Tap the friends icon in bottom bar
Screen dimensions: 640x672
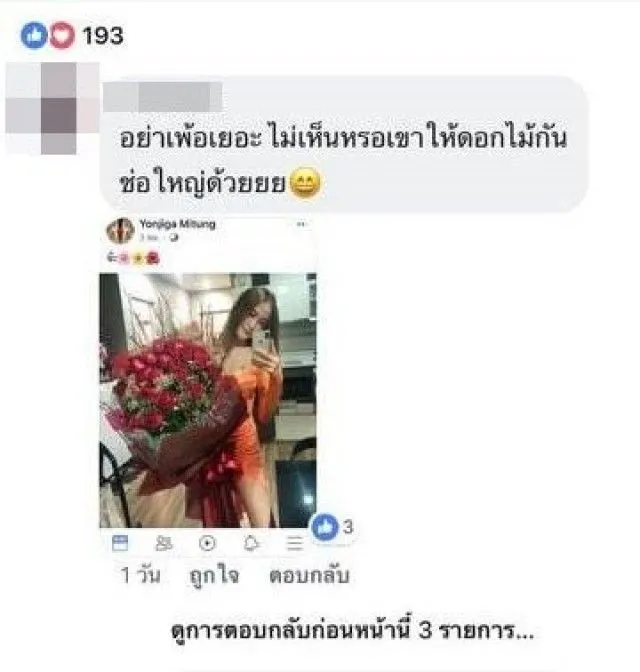tap(163, 543)
